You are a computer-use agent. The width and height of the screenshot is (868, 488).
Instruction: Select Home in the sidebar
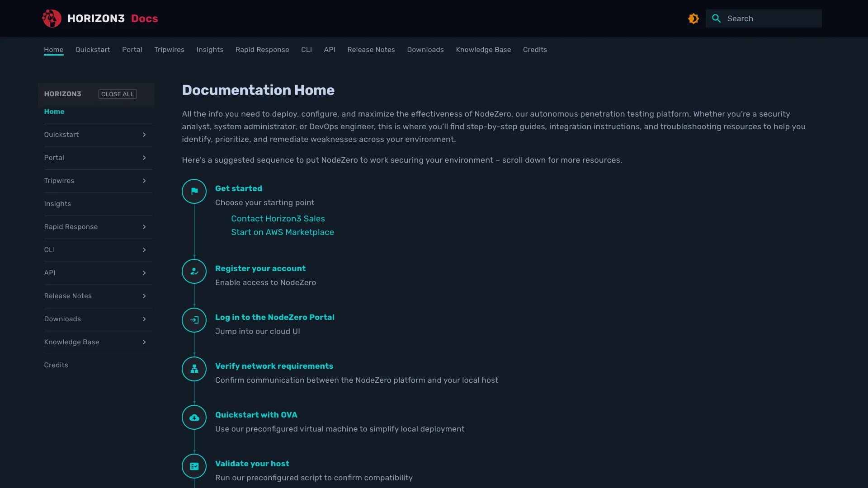54,112
